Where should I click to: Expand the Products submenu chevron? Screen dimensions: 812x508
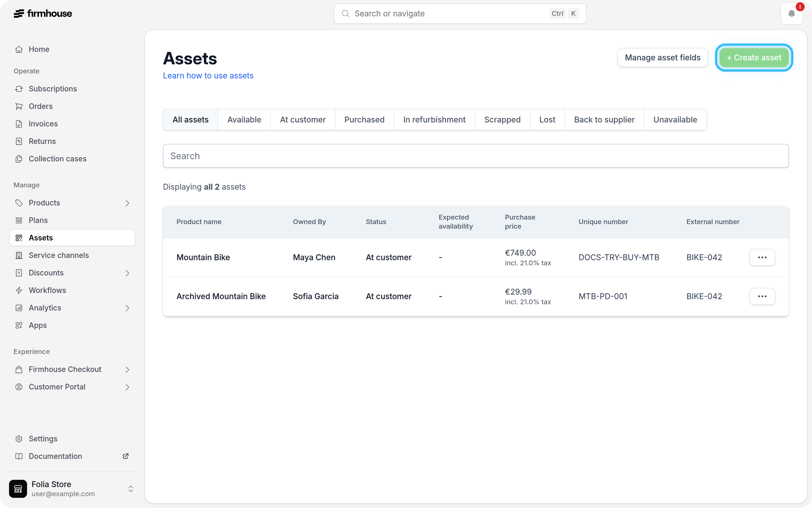[127, 203]
